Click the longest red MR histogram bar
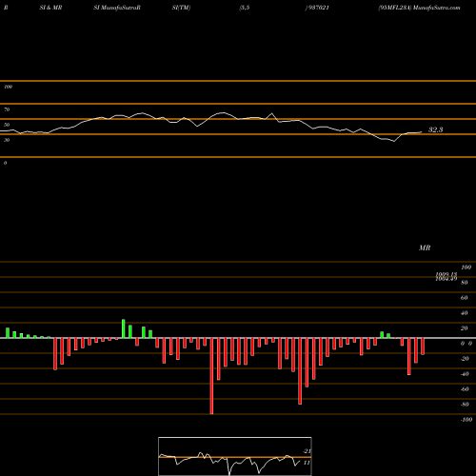This screenshot has height=476, width=476. coord(211,376)
